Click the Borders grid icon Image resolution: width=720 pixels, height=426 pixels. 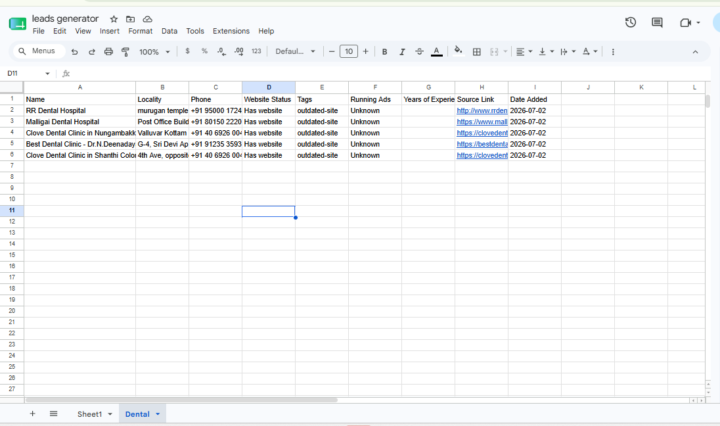point(477,52)
